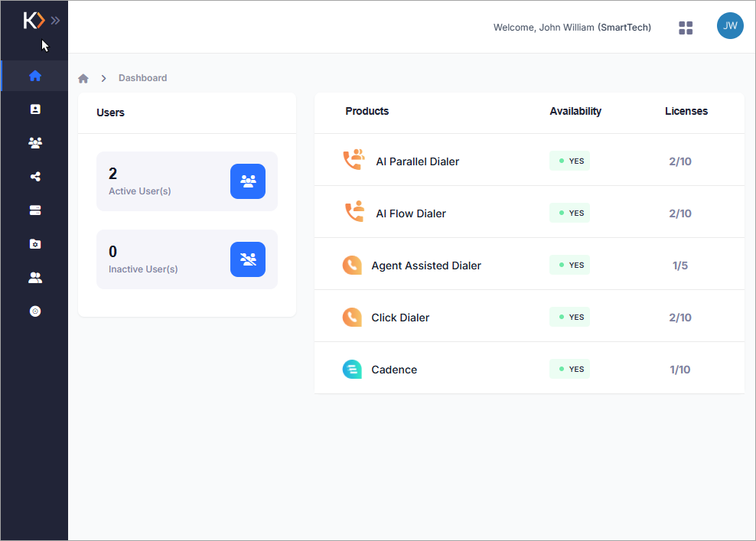756x541 pixels.
Task: Open the app grid switcher icon
Action: (x=686, y=28)
